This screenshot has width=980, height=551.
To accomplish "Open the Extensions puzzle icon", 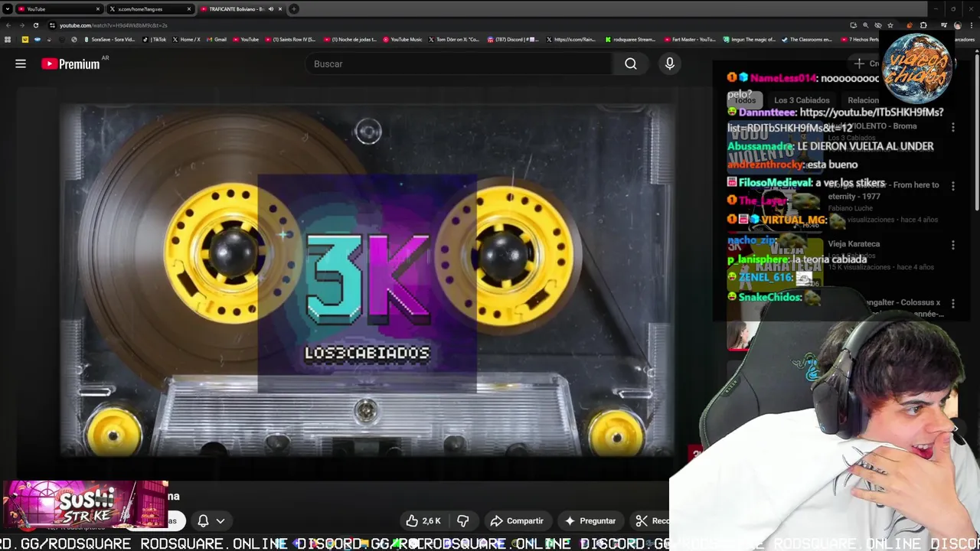I will [923, 25].
